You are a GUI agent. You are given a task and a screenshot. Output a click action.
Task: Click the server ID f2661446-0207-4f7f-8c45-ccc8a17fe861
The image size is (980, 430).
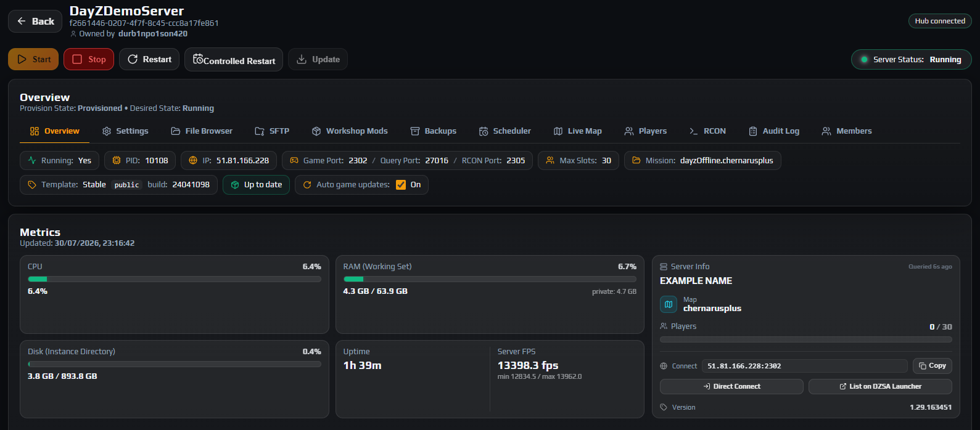click(144, 23)
